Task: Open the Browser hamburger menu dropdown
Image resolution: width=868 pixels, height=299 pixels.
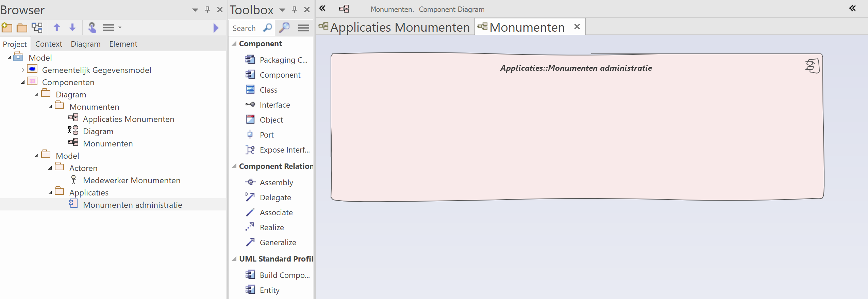Action: click(112, 28)
